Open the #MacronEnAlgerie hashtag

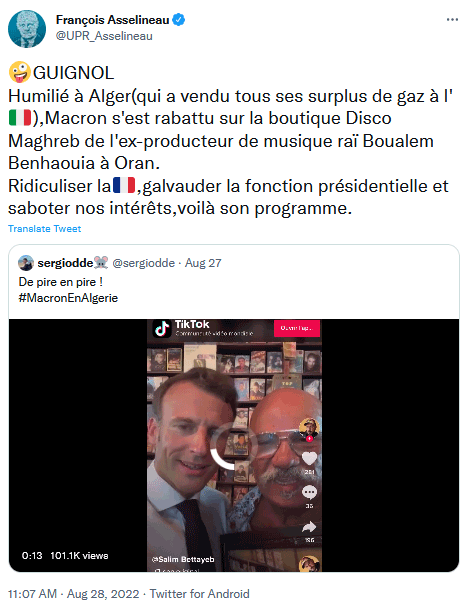tap(68, 298)
